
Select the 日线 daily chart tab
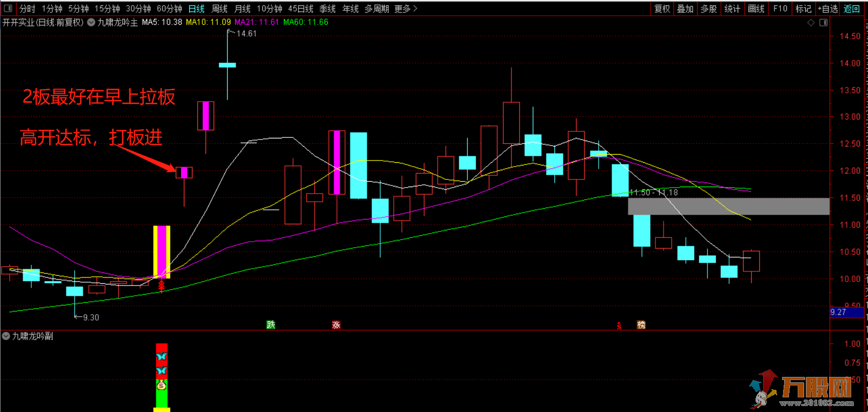(x=196, y=9)
